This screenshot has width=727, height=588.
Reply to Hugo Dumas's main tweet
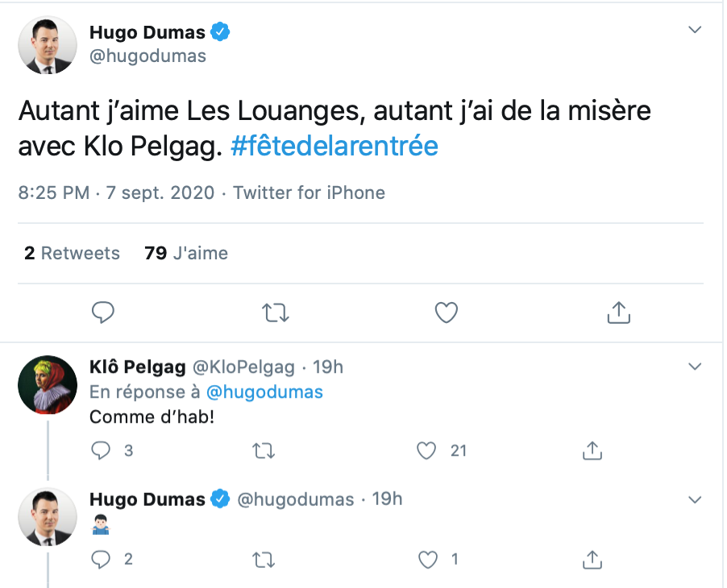(102, 312)
